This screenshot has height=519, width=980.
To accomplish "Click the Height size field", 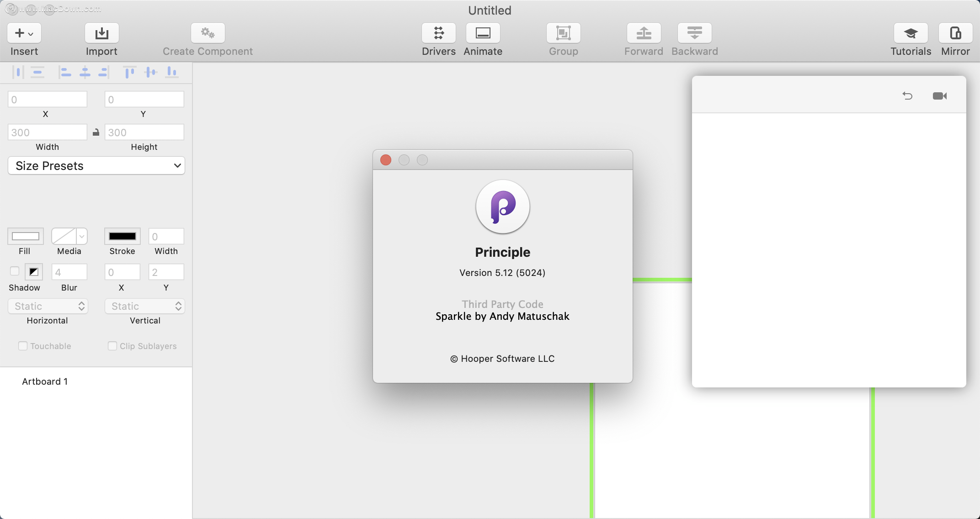I will pos(144,132).
